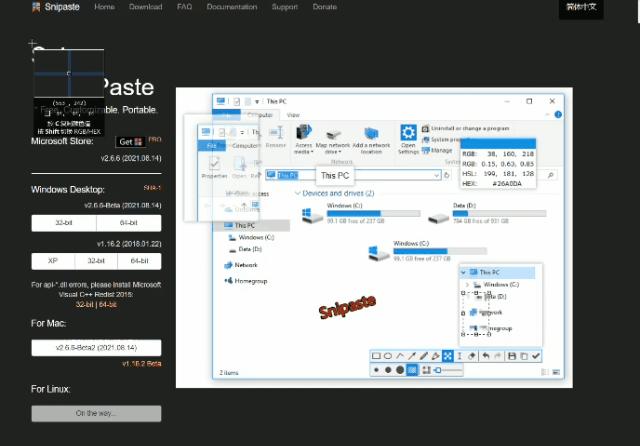
Task: Download the Windows XP version
Action: [52, 260]
